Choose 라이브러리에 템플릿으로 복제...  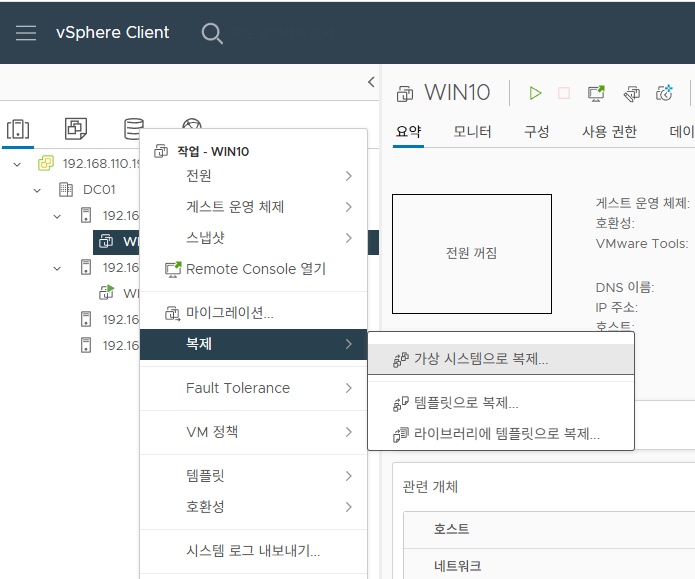pos(501,434)
